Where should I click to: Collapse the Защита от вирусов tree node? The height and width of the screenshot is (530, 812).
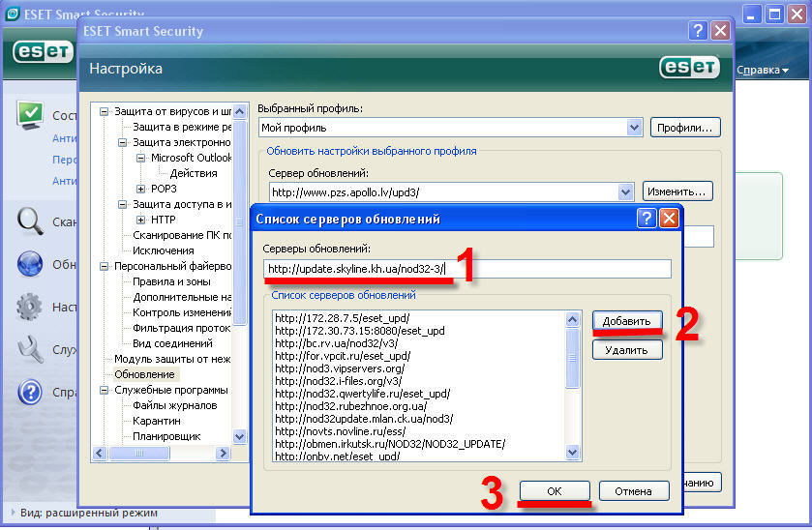105,111
